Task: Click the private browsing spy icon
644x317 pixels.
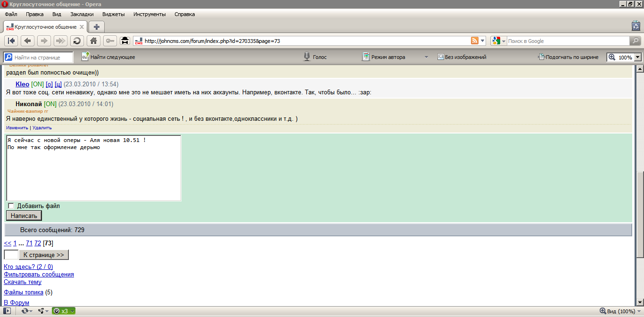Action: (125, 41)
